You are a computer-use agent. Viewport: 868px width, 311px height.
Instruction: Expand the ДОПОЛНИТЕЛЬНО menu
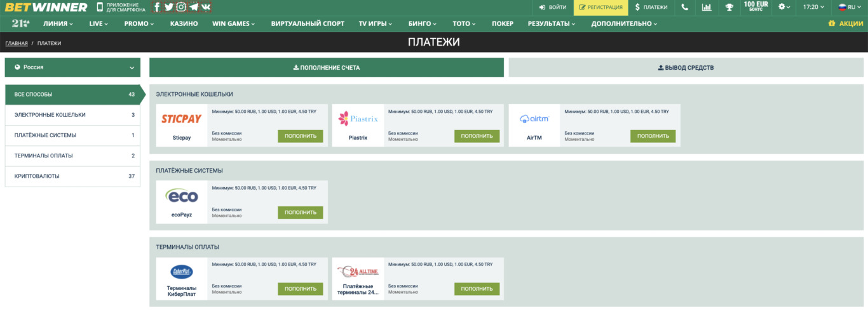624,23
